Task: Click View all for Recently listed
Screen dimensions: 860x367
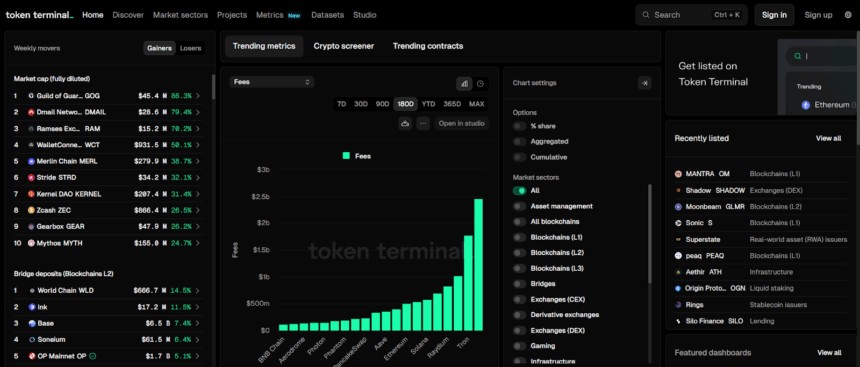Action: pos(828,138)
